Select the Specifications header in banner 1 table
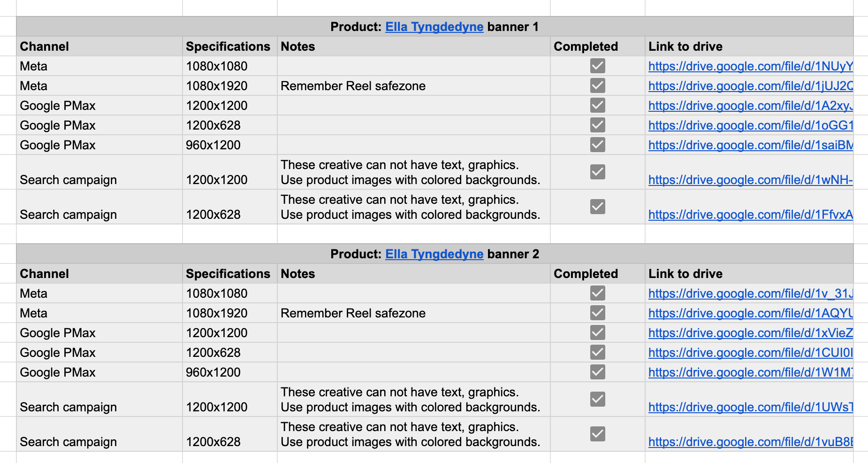Viewport: 868px width, 463px height. point(230,46)
